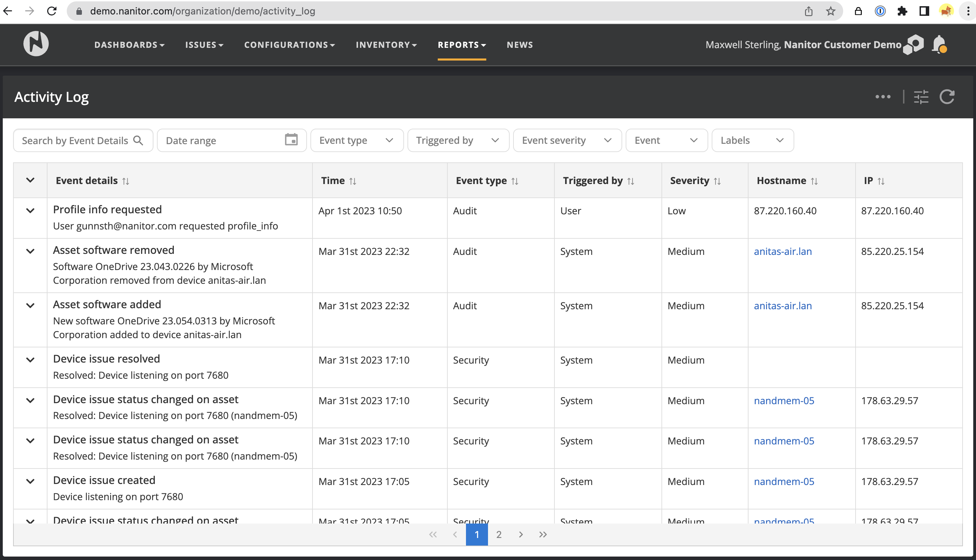Screen dimensions: 976x560
Task: Expand the Profile info requested row
Action: 30,211
